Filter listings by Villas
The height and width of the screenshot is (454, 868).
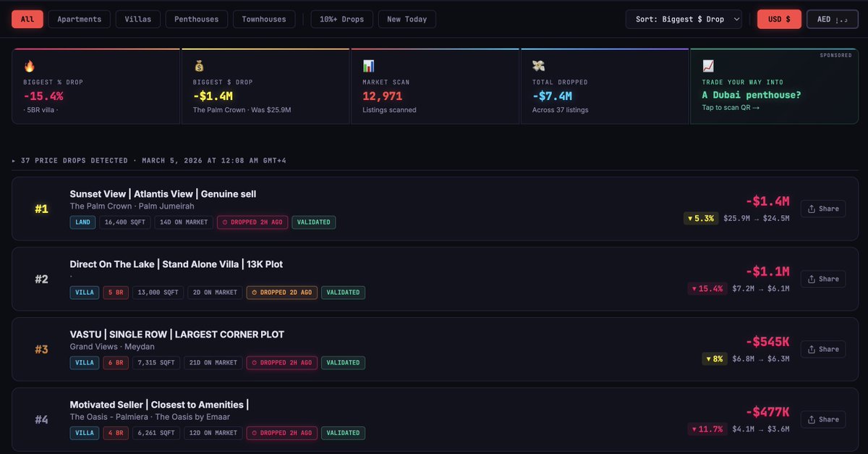[x=138, y=20]
